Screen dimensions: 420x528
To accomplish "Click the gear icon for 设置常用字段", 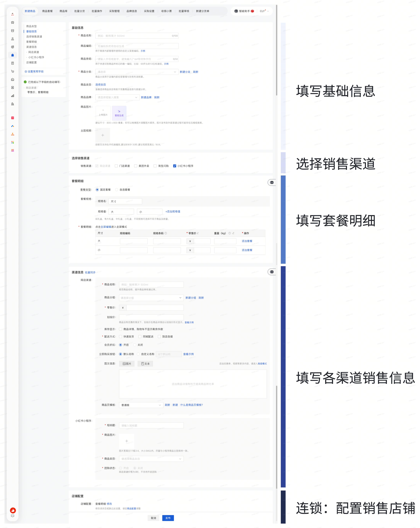I will [x=26, y=71].
